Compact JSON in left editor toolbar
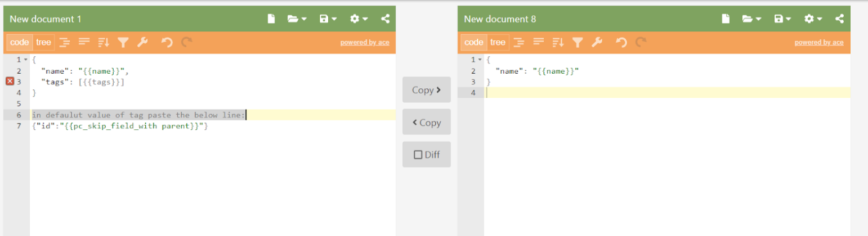Image resolution: width=868 pixels, height=236 pixels. 84,42
